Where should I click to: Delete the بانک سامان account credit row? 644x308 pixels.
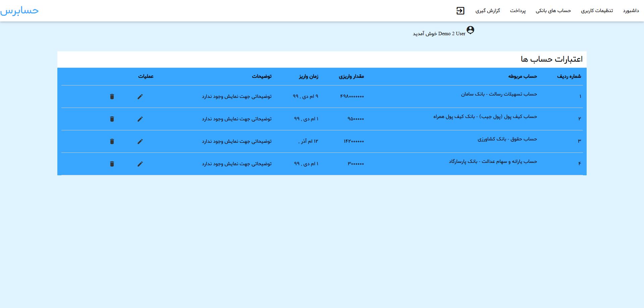point(112,97)
